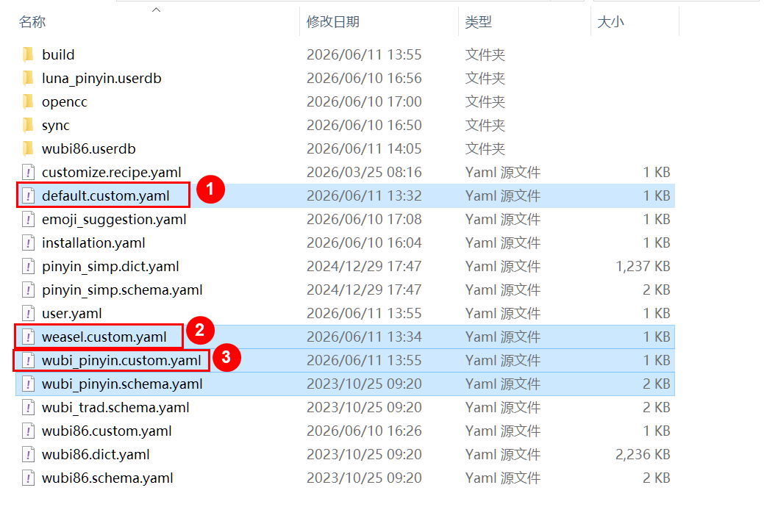Select the wubi_pinyin.schema.yaml file name
This screenshot has height=532, width=764.
pos(122,384)
